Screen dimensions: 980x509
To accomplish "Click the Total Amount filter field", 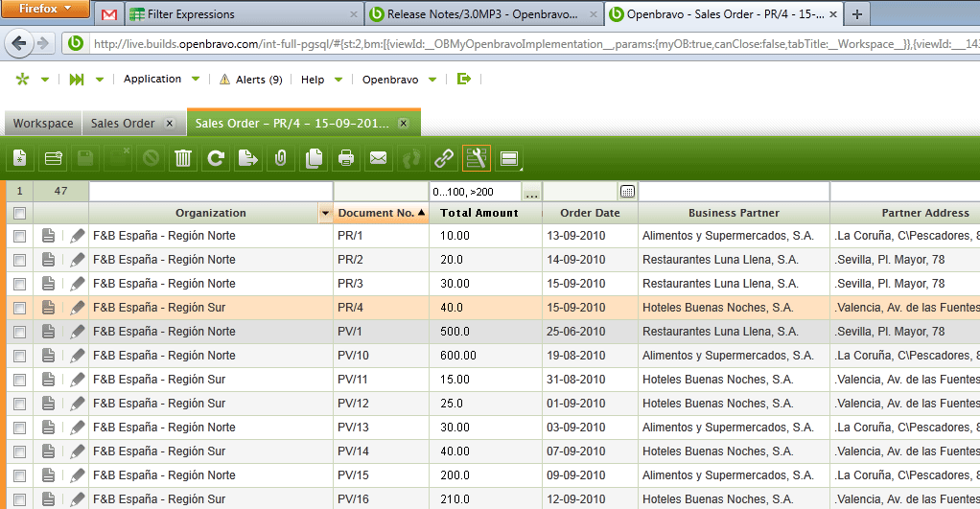I will 475,192.
